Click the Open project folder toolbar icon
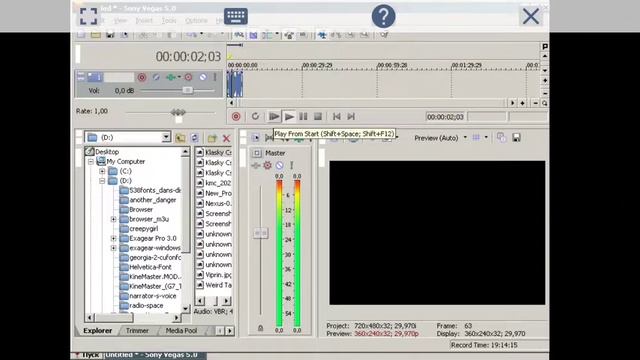 96,35
